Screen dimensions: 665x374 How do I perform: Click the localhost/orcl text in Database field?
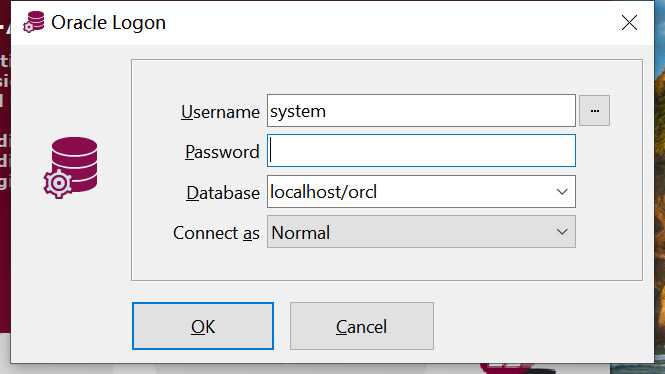pos(323,192)
